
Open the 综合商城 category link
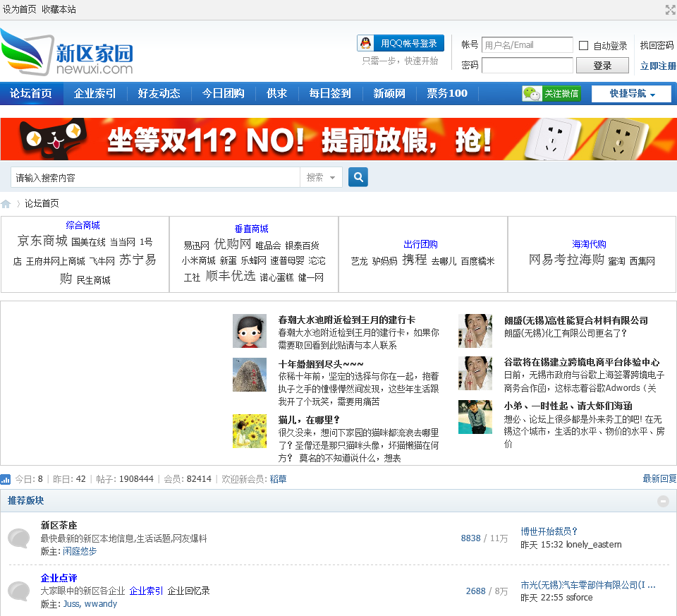tap(83, 225)
